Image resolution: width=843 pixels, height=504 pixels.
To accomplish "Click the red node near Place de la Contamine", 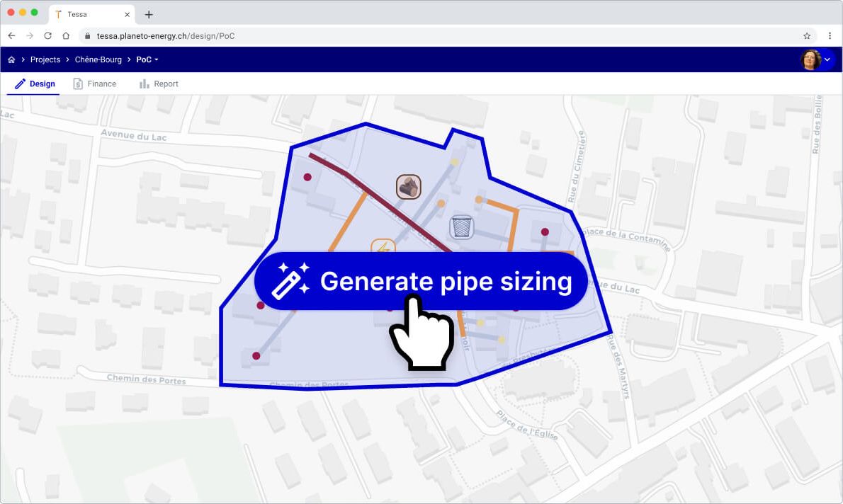I will click(x=545, y=231).
